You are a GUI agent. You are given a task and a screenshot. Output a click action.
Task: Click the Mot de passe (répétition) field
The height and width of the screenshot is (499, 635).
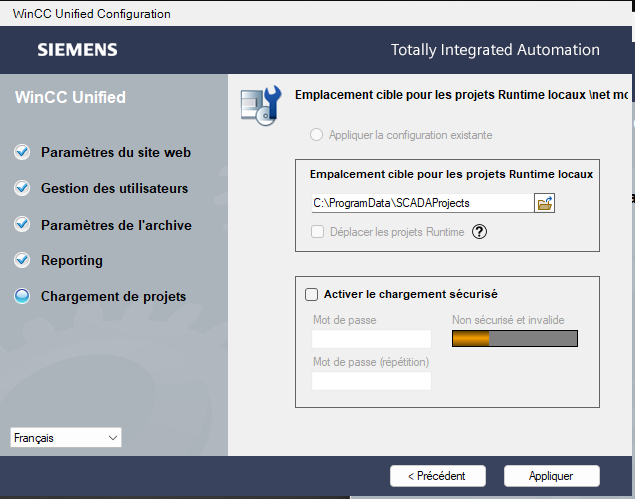pyautogui.click(x=371, y=381)
